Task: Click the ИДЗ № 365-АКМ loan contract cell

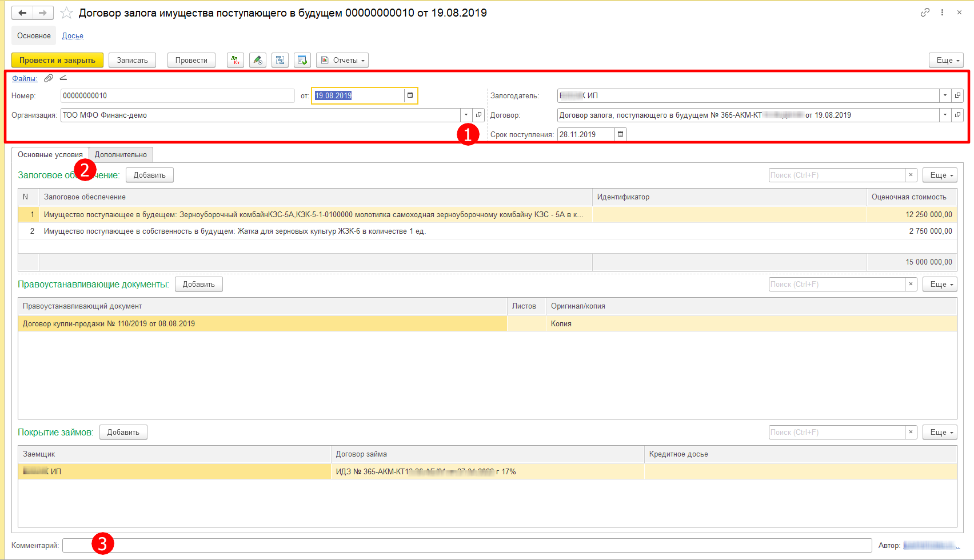Action: [x=488, y=471]
